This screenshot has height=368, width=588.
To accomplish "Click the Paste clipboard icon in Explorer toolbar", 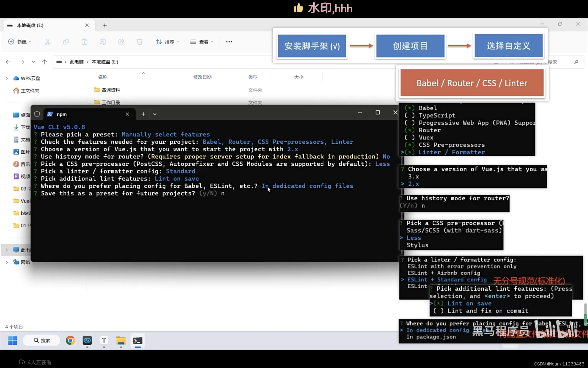I will point(84,42).
